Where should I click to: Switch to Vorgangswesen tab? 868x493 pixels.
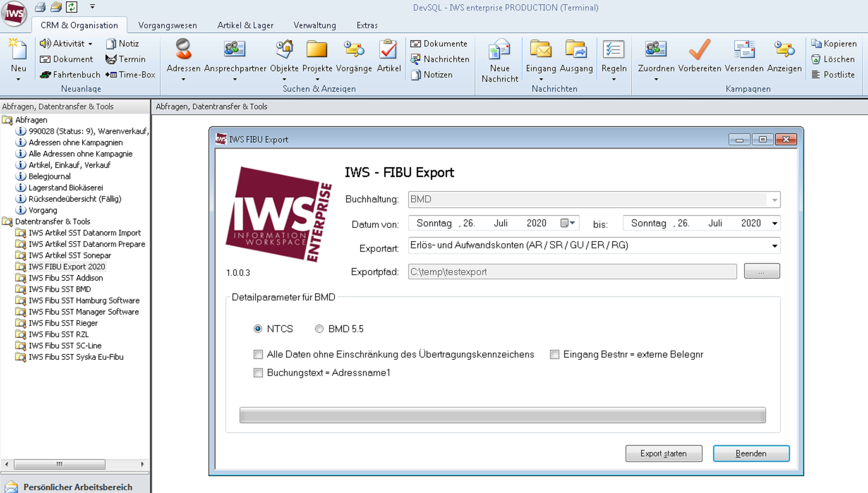168,25
